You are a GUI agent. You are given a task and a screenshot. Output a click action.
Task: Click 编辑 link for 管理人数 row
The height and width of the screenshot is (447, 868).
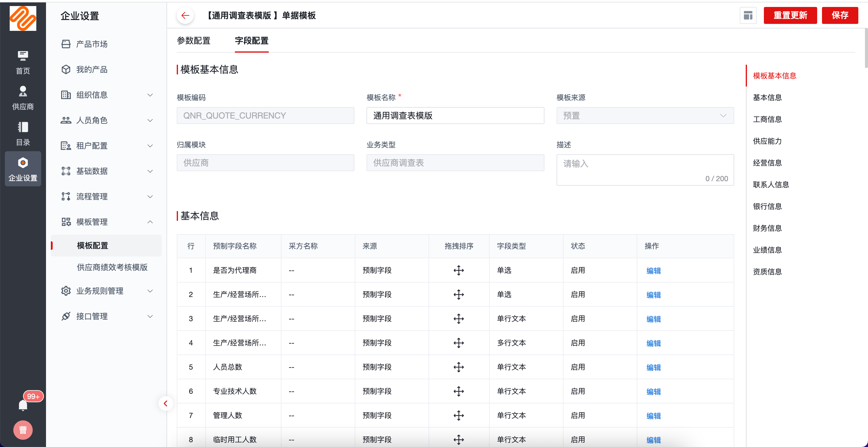[653, 416]
